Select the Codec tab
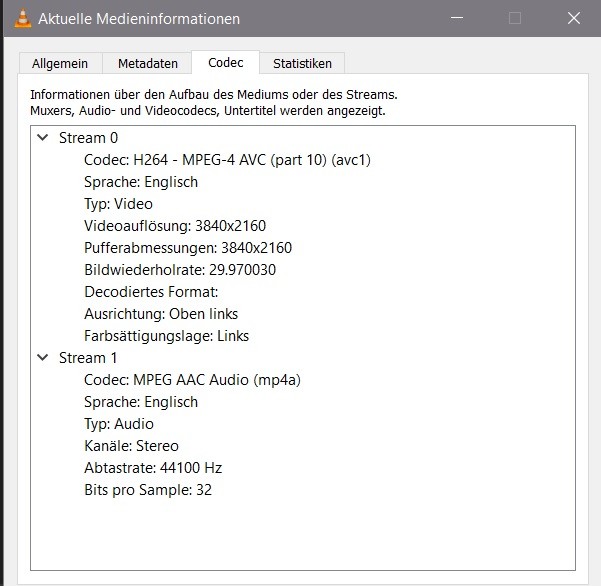The height and width of the screenshot is (586, 601). point(225,62)
